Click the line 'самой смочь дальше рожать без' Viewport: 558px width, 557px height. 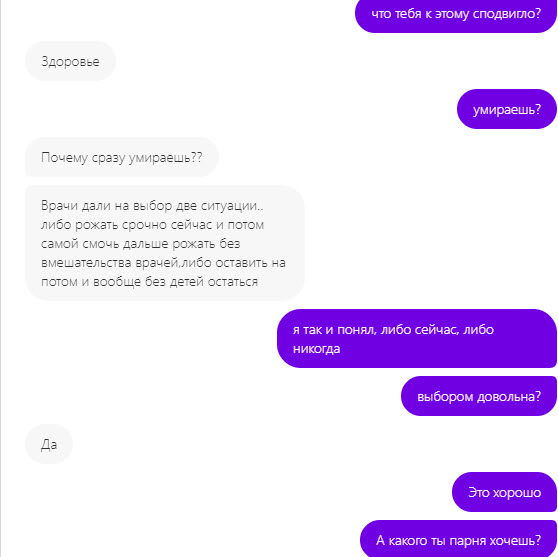pos(141,244)
